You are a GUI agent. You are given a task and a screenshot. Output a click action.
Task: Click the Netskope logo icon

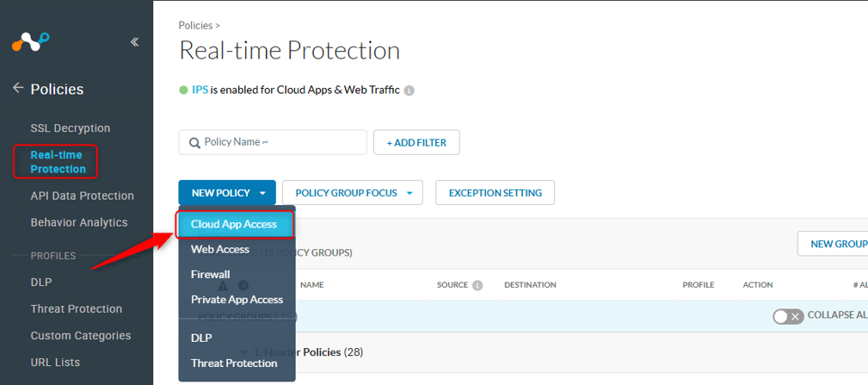point(31,41)
